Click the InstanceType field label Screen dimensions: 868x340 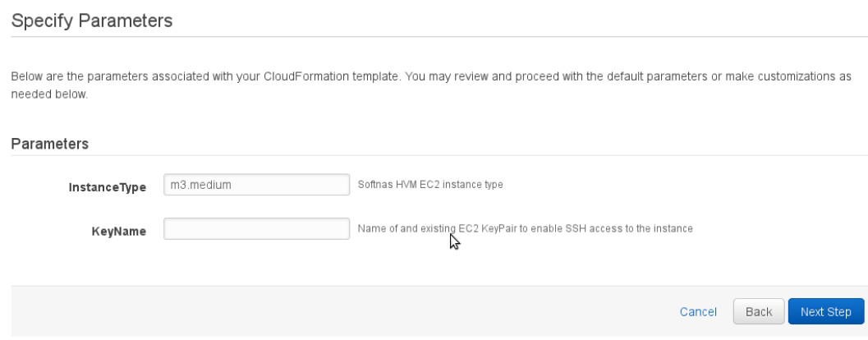pyautogui.click(x=108, y=187)
